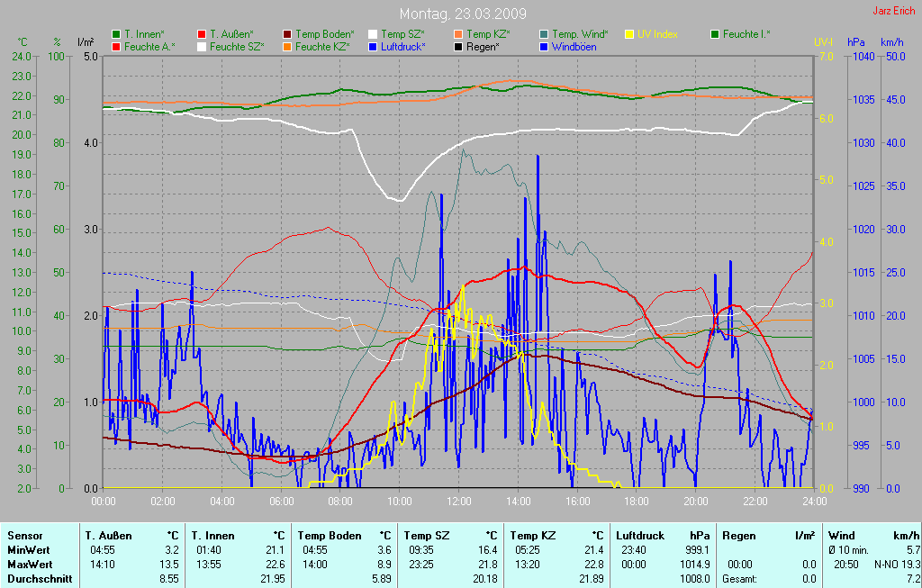
Task: Click the Luftdruck minimum 999.1
Action: coord(698,550)
